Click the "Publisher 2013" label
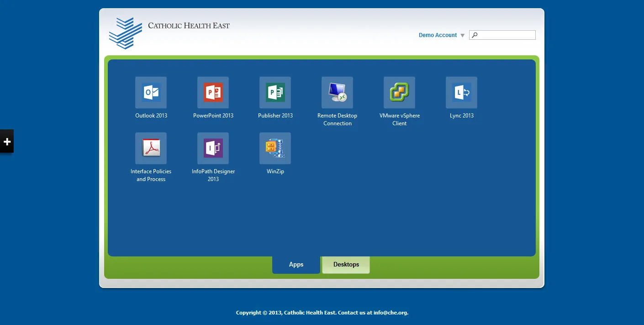 275,116
